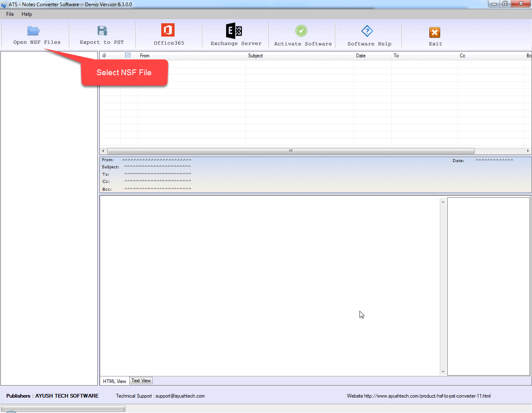This screenshot has height=413, width=532.
Task: Click the Export to PST icon
Action: coord(102,31)
